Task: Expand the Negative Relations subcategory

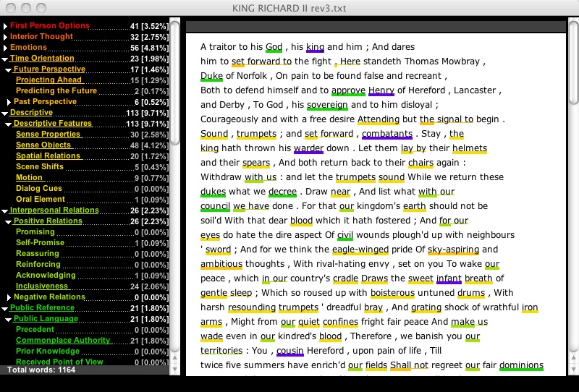Action: click(x=9, y=297)
